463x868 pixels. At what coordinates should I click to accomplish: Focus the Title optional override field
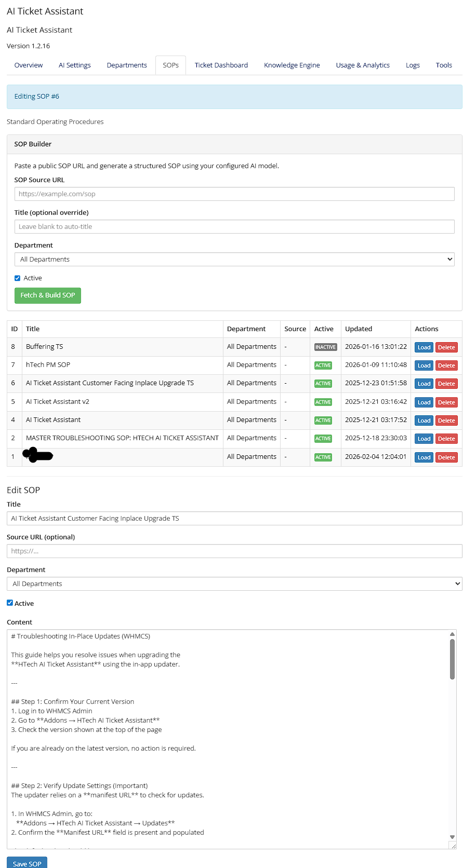pos(234,227)
